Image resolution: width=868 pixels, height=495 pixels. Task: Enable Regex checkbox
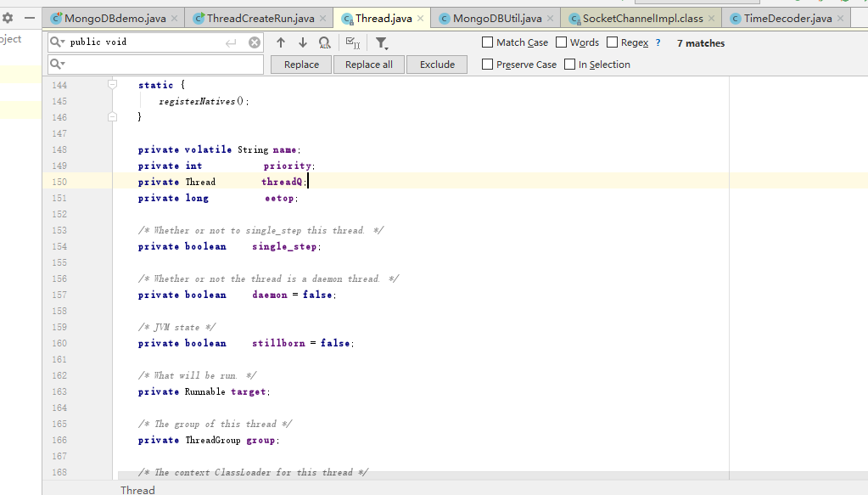613,42
